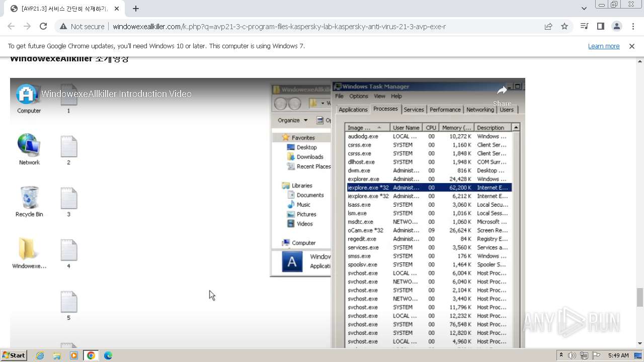Open Music library in navigation pane
The height and width of the screenshot is (362, 644).
299,205
